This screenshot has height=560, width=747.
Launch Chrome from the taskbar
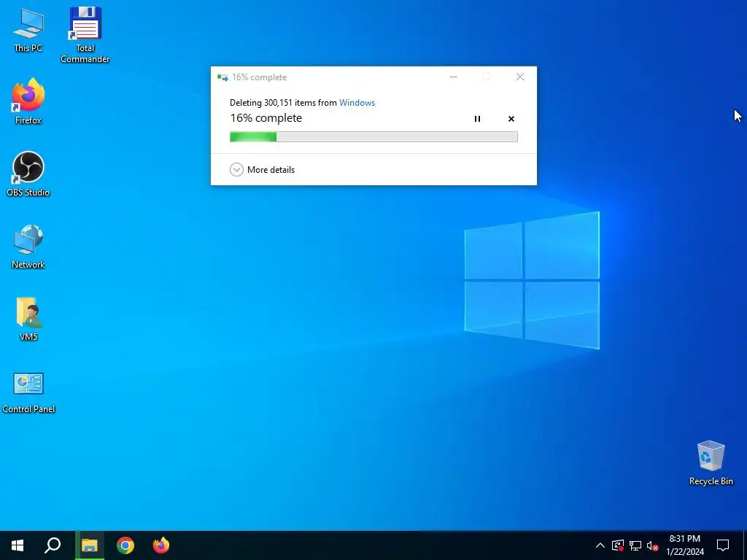125,545
